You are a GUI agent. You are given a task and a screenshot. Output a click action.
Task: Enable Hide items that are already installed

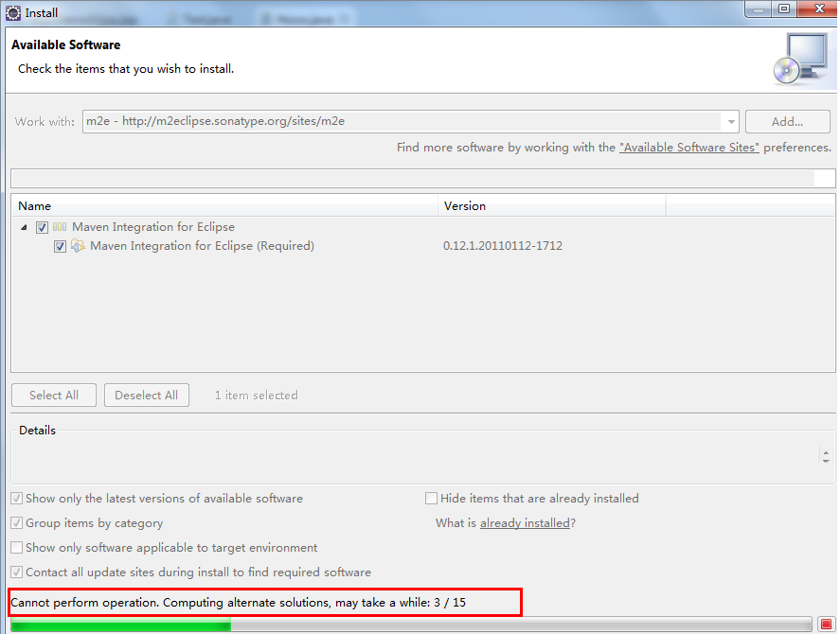(x=431, y=499)
